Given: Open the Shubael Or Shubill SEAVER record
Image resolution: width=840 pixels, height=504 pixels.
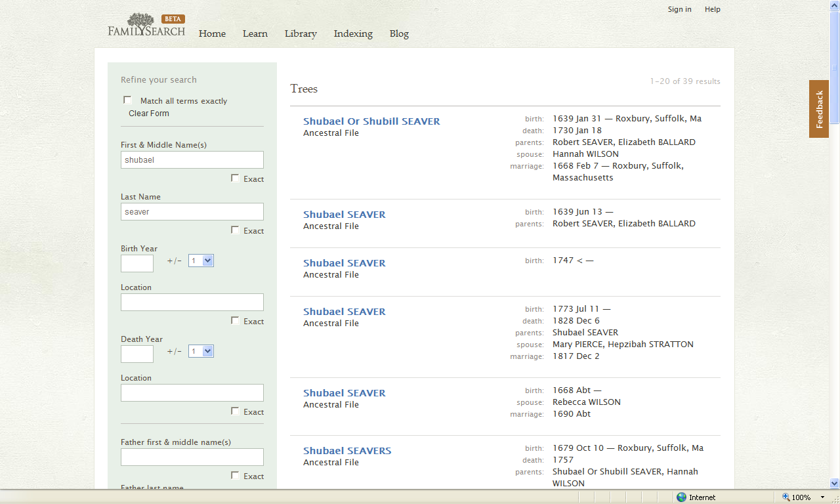Looking at the screenshot, I should click(x=371, y=121).
